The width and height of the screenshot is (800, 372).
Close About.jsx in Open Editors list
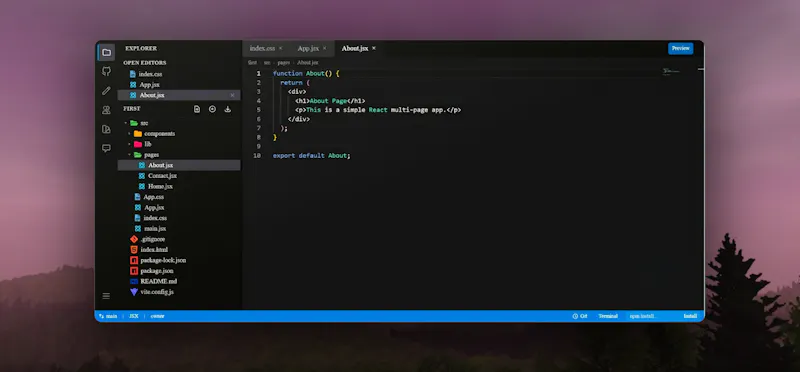pyautogui.click(x=232, y=95)
